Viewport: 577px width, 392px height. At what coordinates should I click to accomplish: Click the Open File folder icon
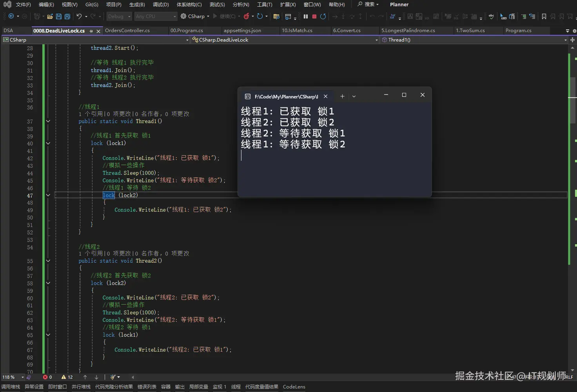tap(50, 16)
